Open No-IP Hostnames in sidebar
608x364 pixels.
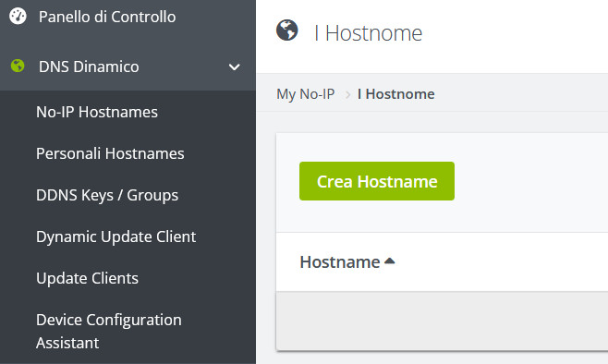[x=97, y=112]
